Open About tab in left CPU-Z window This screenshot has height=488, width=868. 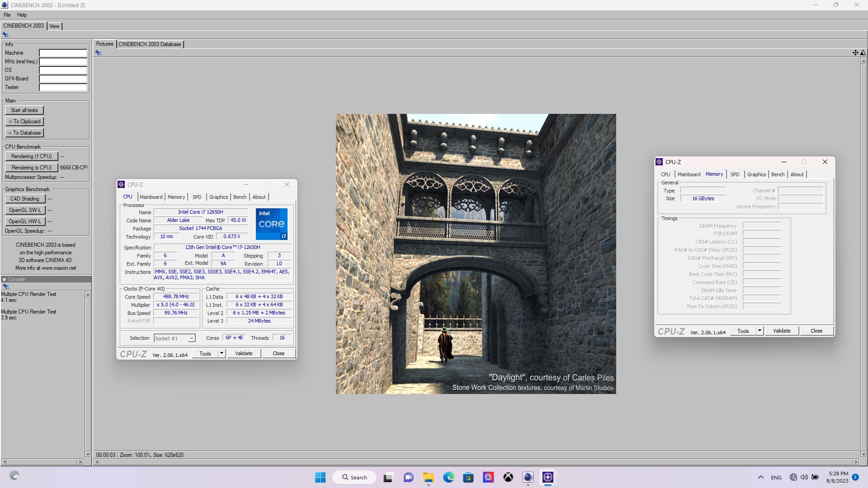point(259,197)
